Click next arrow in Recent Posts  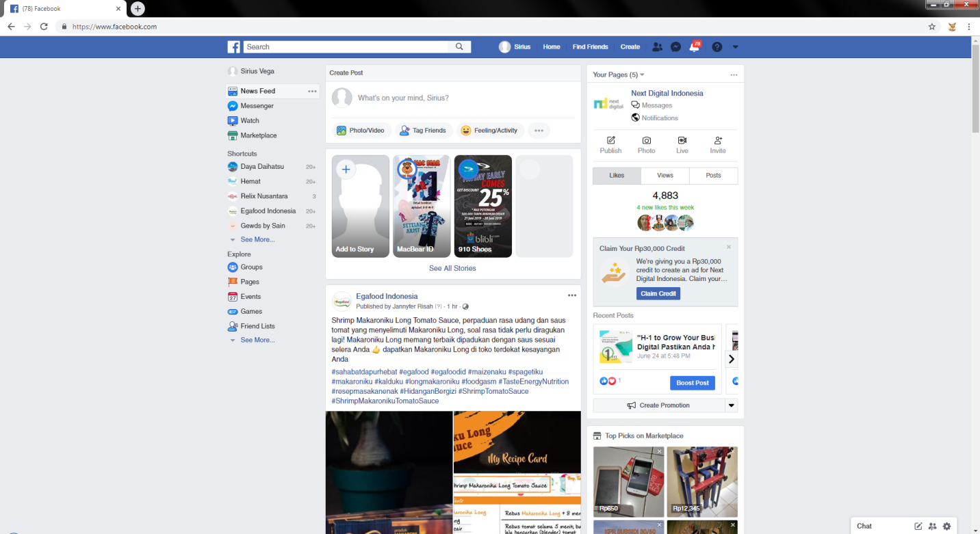[x=731, y=359]
